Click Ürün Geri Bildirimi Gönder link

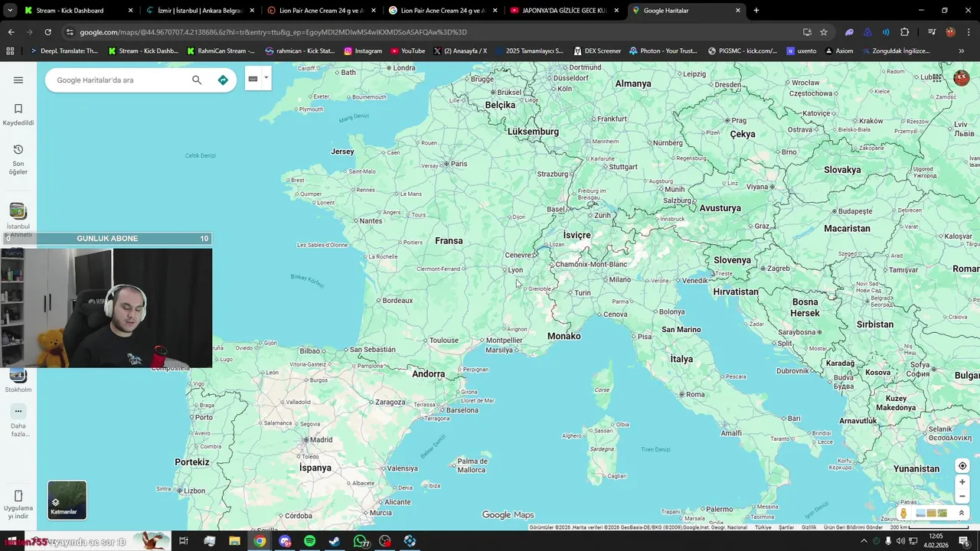click(x=853, y=527)
